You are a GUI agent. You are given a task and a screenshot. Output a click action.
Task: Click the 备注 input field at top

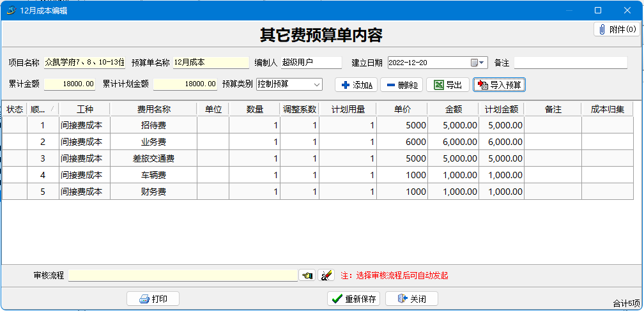[570, 63]
